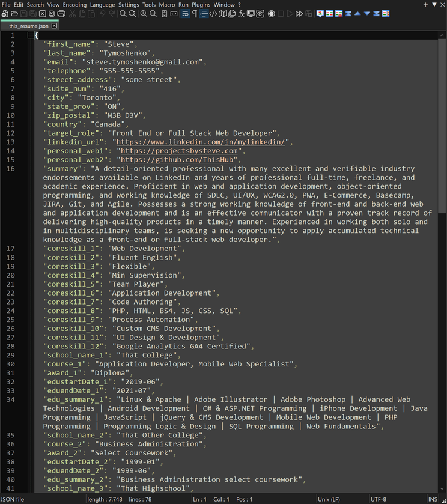Open the Encoding menu
The height and width of the screenshot is (504, 447).
tap(74, 5)
